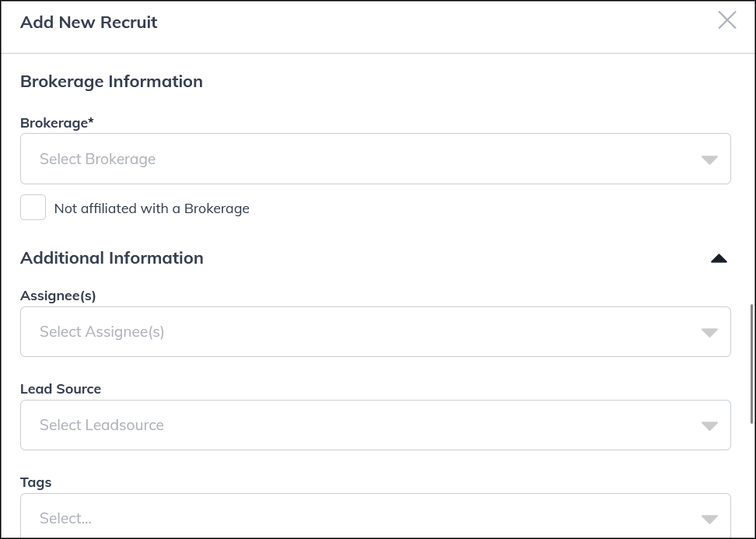Open the Lead Source selector
The image size is (756, 539).
click(x=376, y=425)
